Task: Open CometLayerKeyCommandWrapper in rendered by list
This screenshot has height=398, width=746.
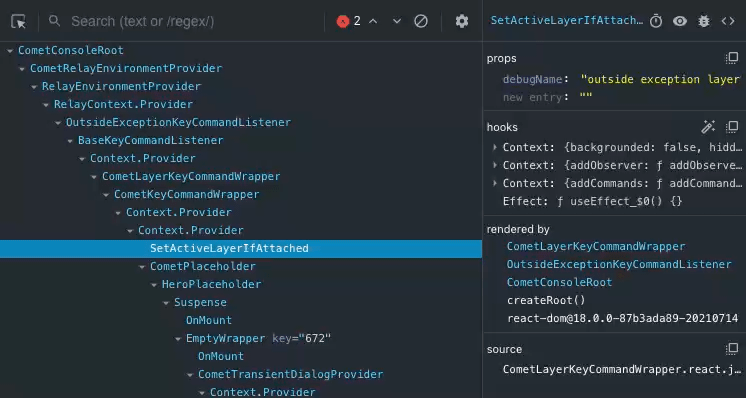Action: (x=596, y=246)
